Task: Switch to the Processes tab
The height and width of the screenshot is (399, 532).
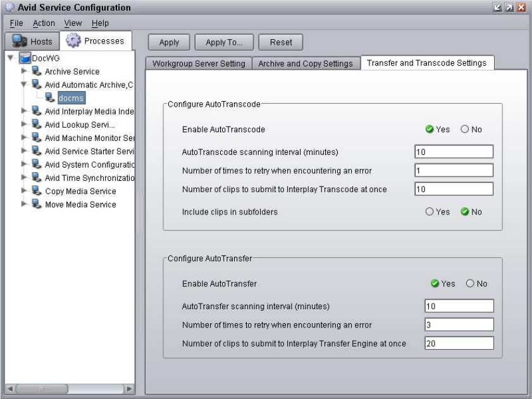Action: tap(96, 40)
